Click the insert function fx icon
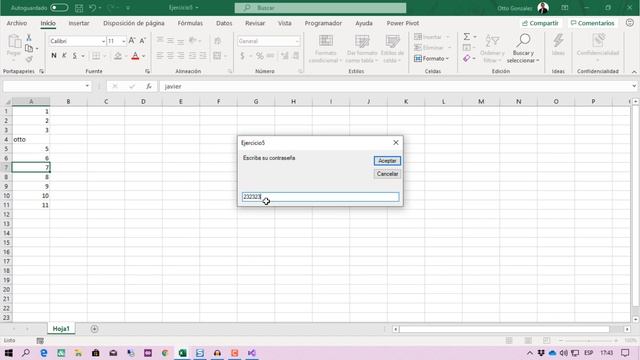This screenshot has height=360, width=640. 149,86
